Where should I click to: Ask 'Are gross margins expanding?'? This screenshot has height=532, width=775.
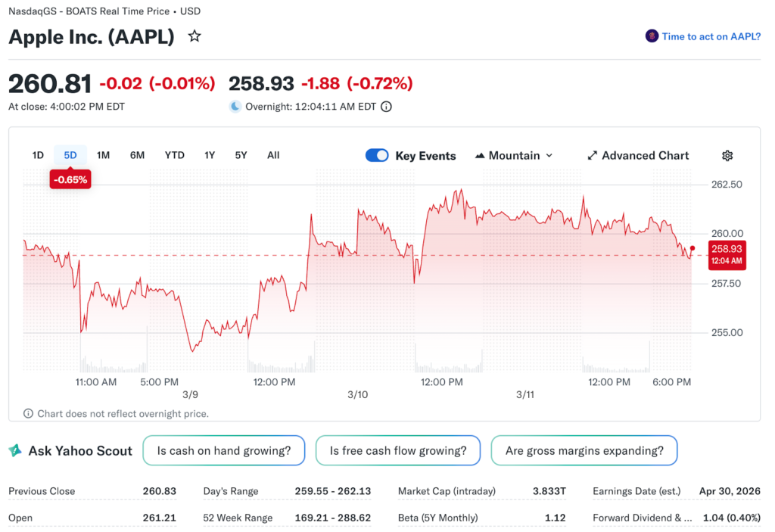(584, 451)
